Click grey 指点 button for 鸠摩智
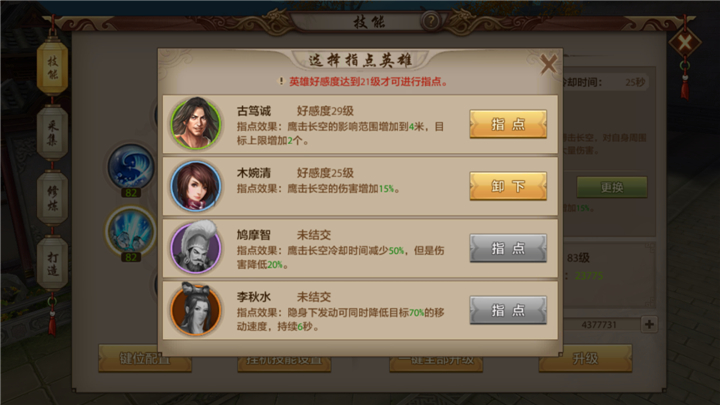This screenshot has height=405, width=720. pos(508,248)
